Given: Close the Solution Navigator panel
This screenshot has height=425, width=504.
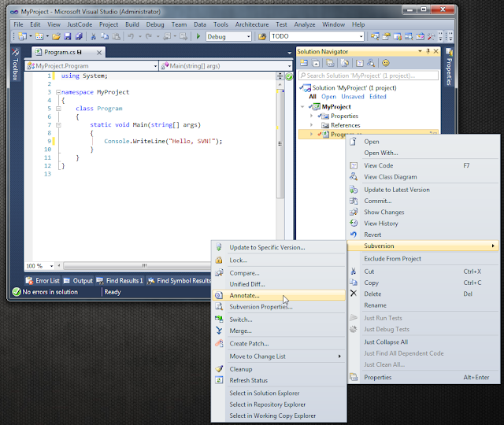Looking at the screenshot, I should [435, 51].
